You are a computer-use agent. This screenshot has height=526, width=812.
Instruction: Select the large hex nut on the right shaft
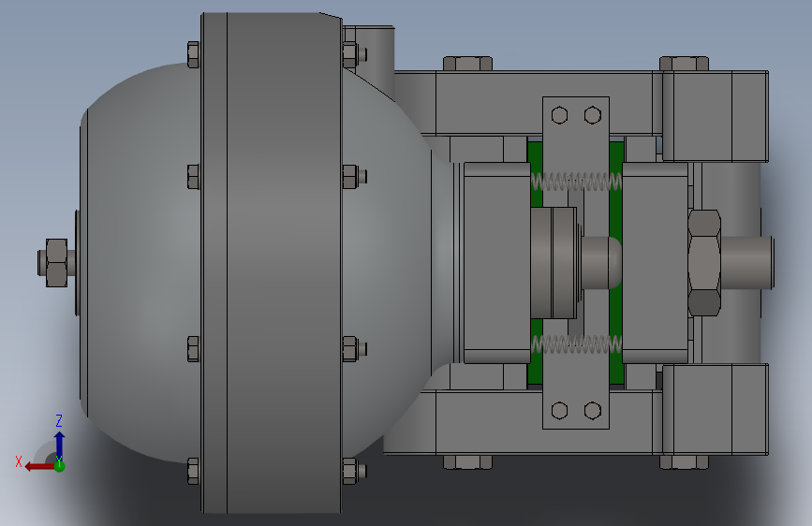pos(704,262)
